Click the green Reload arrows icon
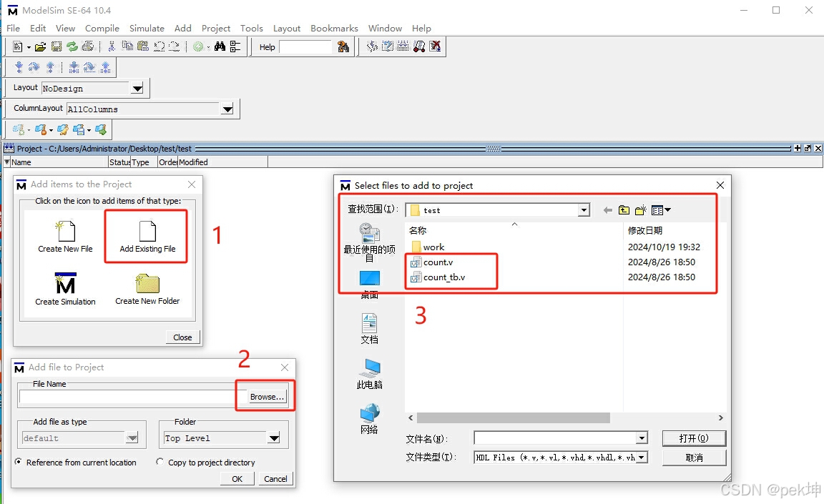824x504 pixels. click(72, 46)
